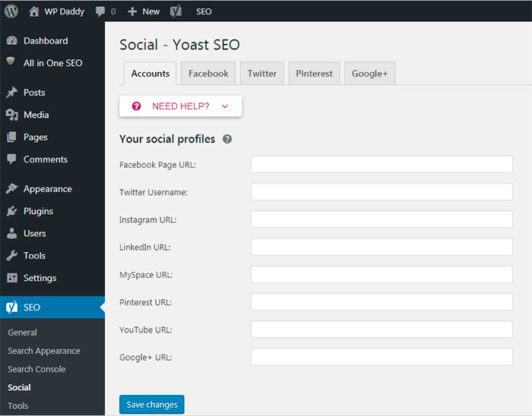Open the Pinterest tab
This screenshot has width=532, height=416.
pyautogui.click(x=314, y=73)
